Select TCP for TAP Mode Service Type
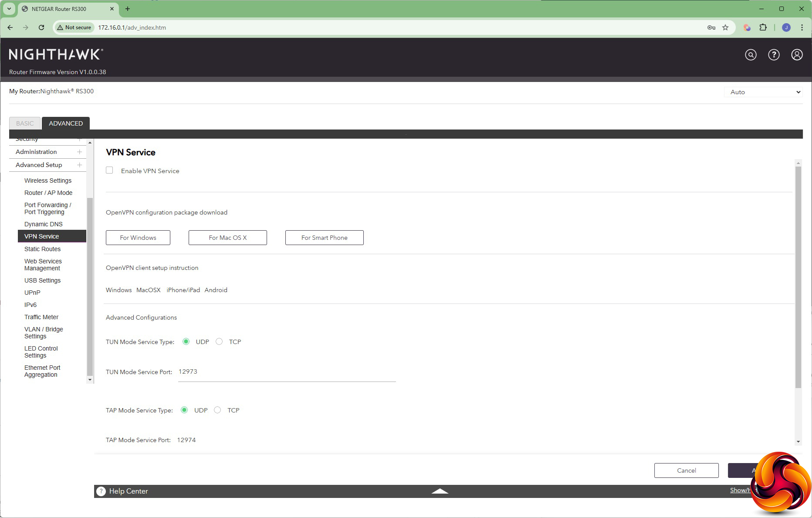Image resolution: width=812 pixels, height=518 pixels. (217, 410)
